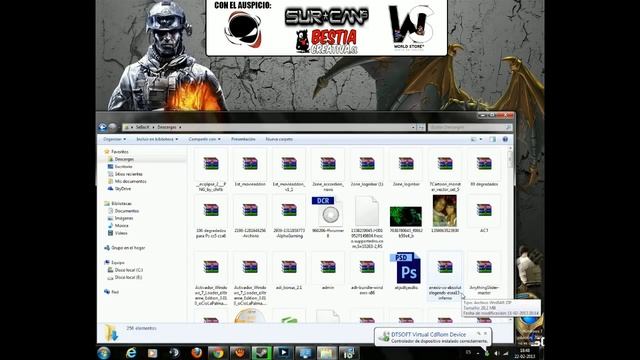Select the Zone_accordion_news archive
The height and width of the screenshot is (360, 640).
pyautogui.click(x=328, y=170)
